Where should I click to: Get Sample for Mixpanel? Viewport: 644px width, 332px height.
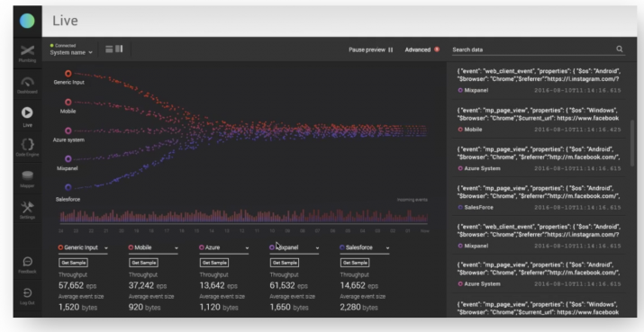(285, 263)
